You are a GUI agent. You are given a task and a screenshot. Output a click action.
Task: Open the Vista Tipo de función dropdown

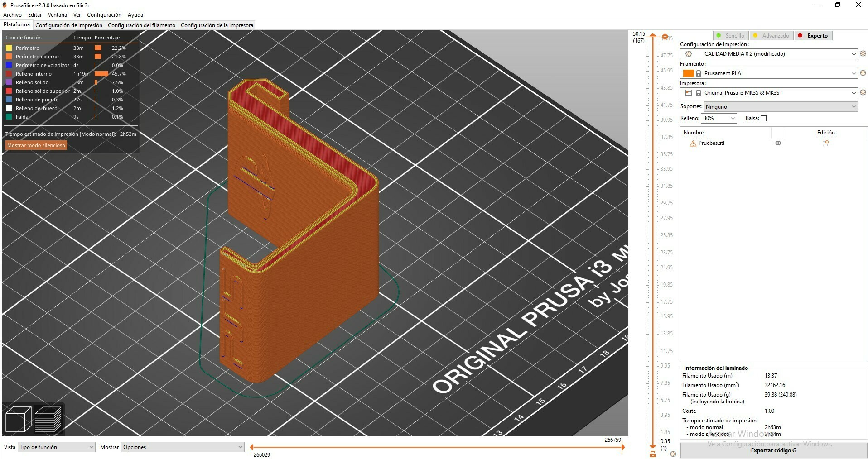pyautogui.click(x=56, y=447)
